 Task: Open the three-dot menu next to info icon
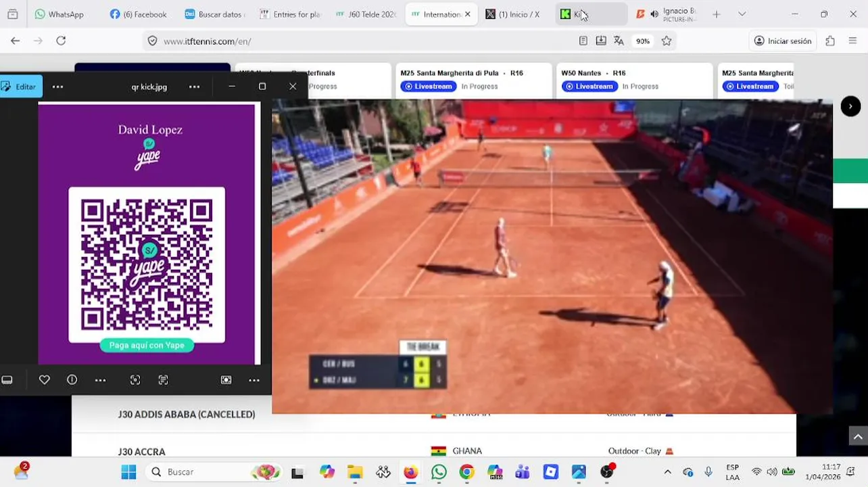click(100, 380)
